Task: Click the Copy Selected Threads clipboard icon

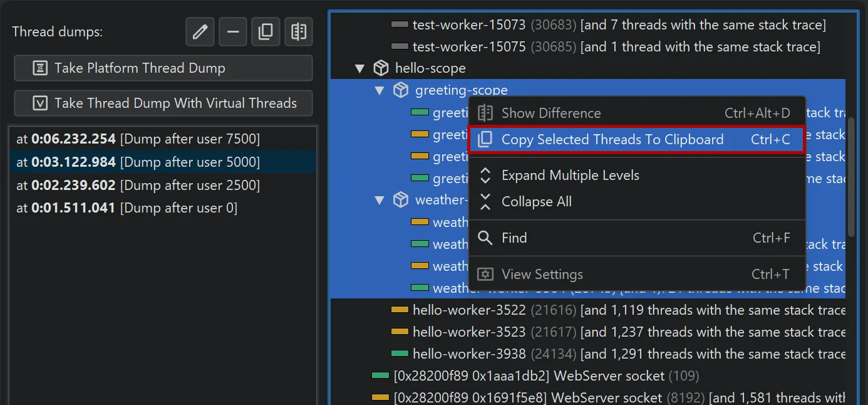Action: pyautogui.click(x=485, y=139)
